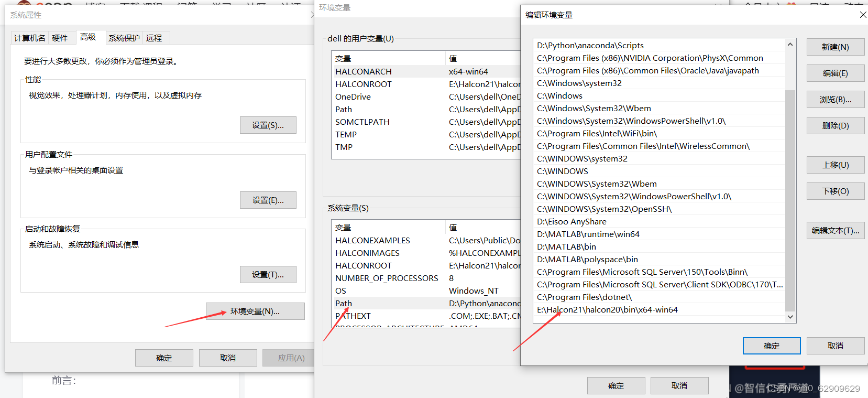Switch to the 硬件 tab
Image resolution: width=868 pixels, height=398 pixels.
(x=60, y=38)
